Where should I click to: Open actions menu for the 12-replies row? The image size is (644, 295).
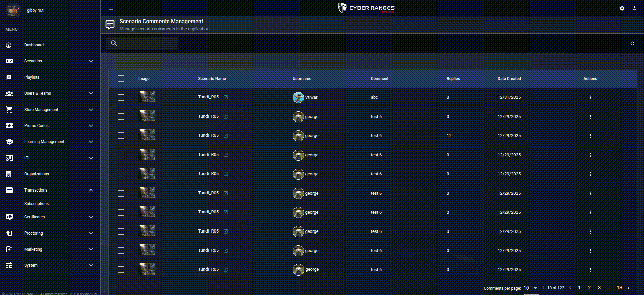pyautogui.click(x=590, y=136)
